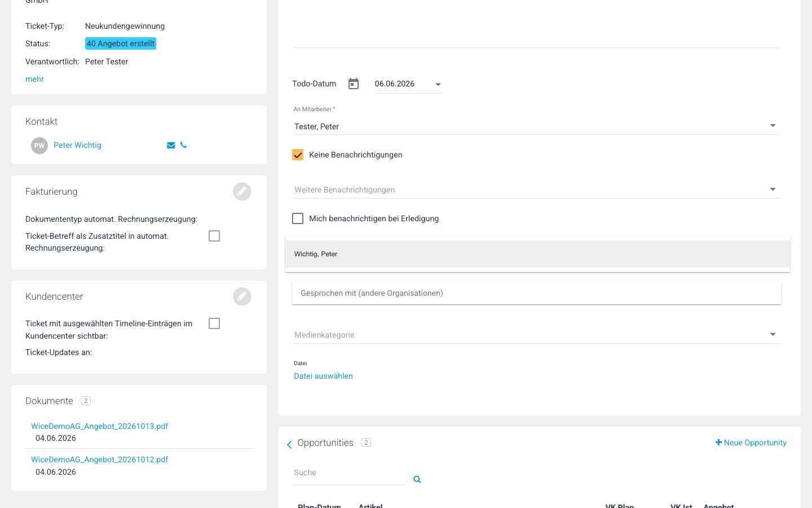Click the VK Plan column header

(x=619, y=506)
